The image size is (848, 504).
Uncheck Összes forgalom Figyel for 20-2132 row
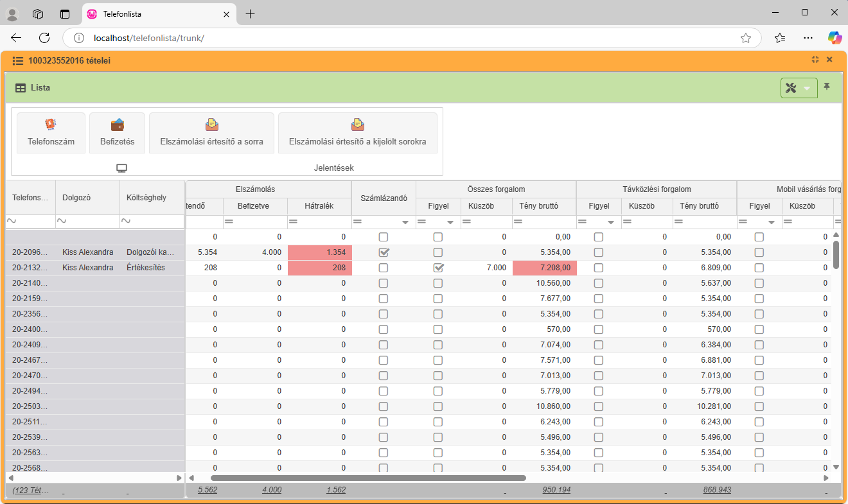438,268
